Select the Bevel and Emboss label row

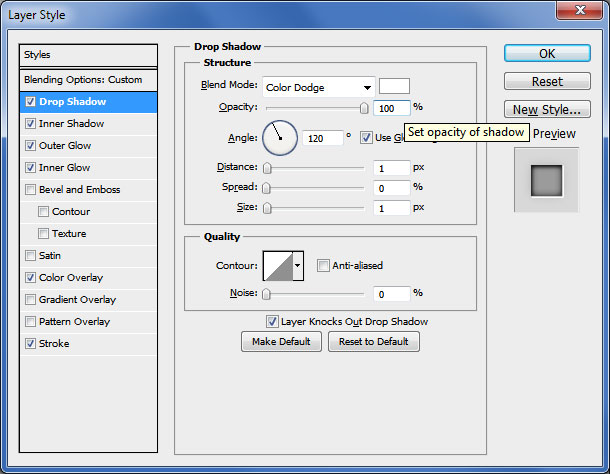click(88, 190)
